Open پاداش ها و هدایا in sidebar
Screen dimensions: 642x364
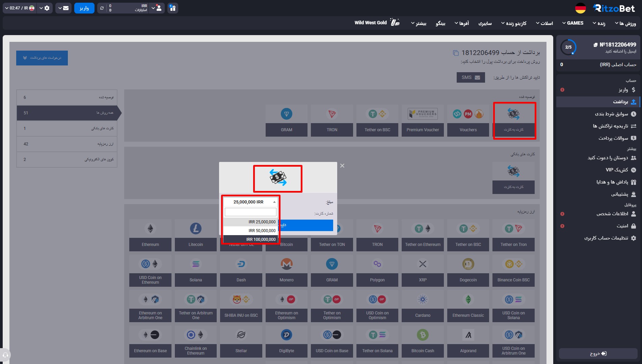tap(598, 182)
